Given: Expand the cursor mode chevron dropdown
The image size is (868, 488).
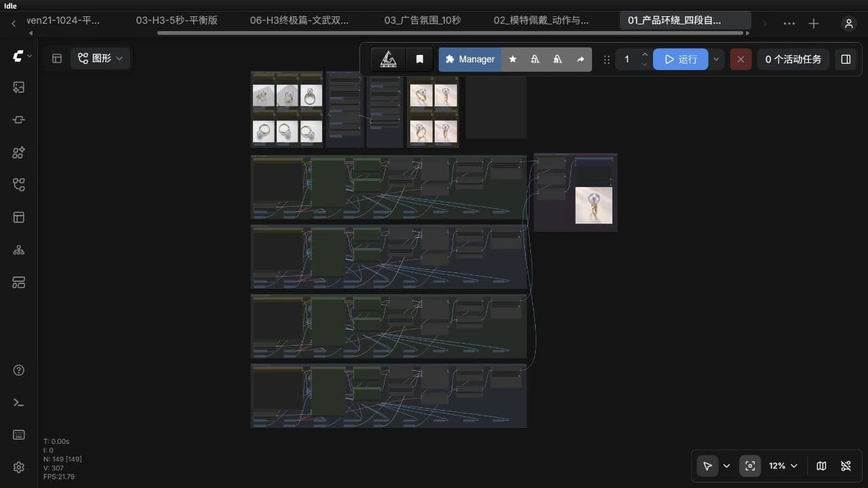Looking at the screenshot, I should 727,466.
